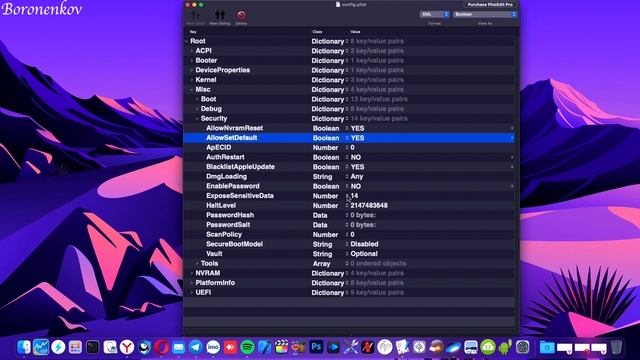Click the Purchase PlistEdit Pro button
Screen dimensions: 640x360
(490, 4)
